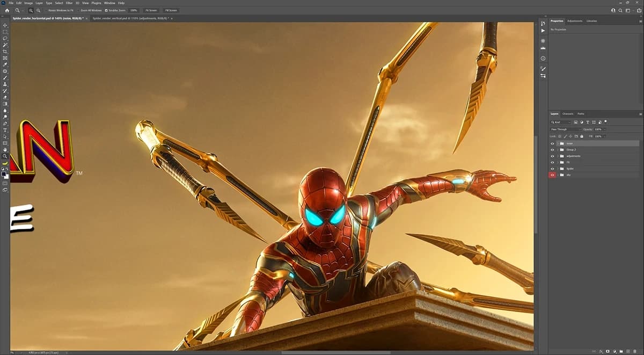644x355 pixels.
Task: Expand the sky layer group
Action: tap(558, 175)
